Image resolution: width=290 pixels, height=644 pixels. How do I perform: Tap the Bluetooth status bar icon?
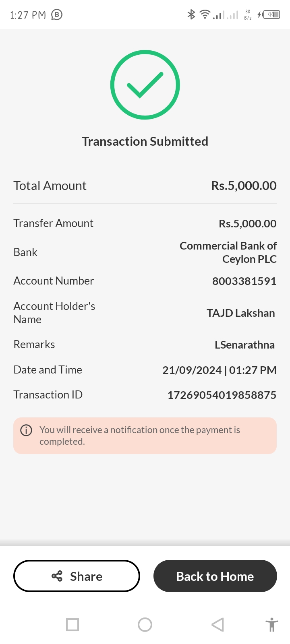[x=191, y=14]
